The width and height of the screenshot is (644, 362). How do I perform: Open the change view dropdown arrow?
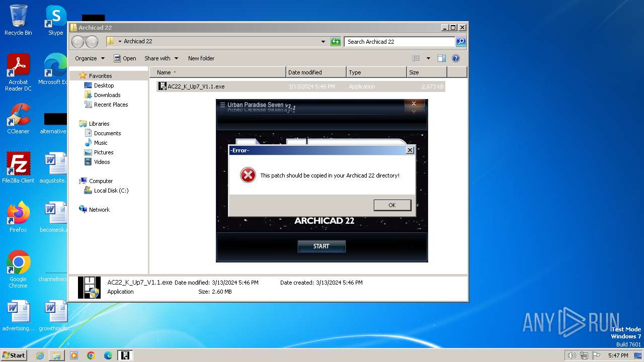428,58
